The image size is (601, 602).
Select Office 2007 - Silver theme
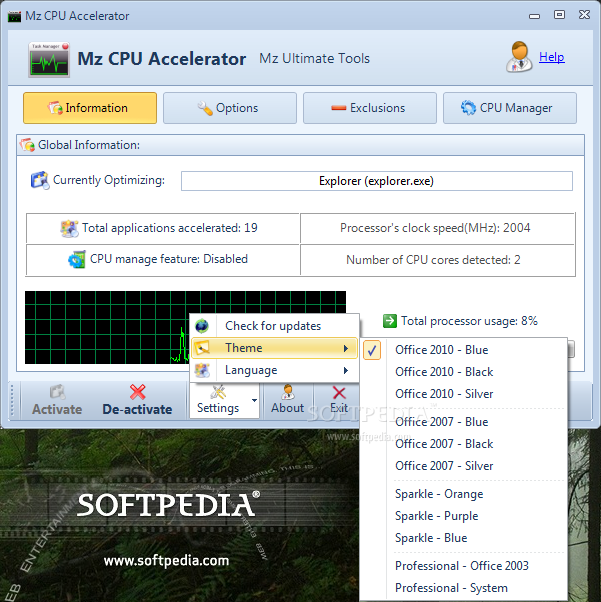click(x=464, y=465)
